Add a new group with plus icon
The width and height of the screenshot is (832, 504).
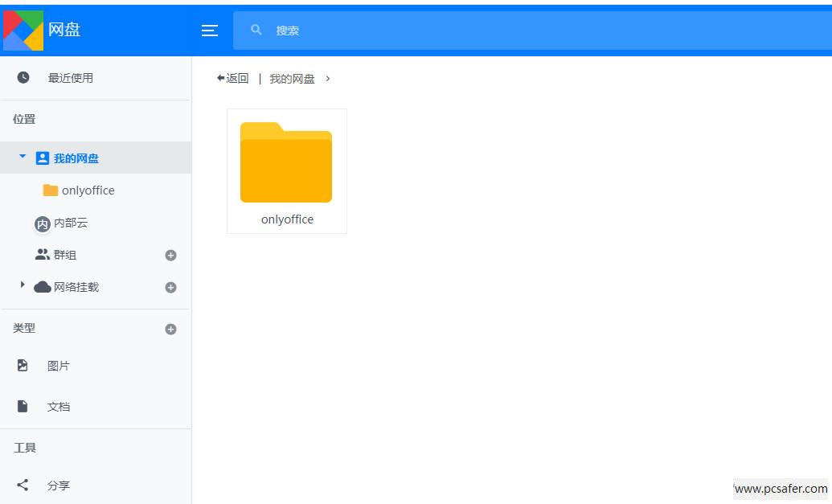click(x=170, y=255)
